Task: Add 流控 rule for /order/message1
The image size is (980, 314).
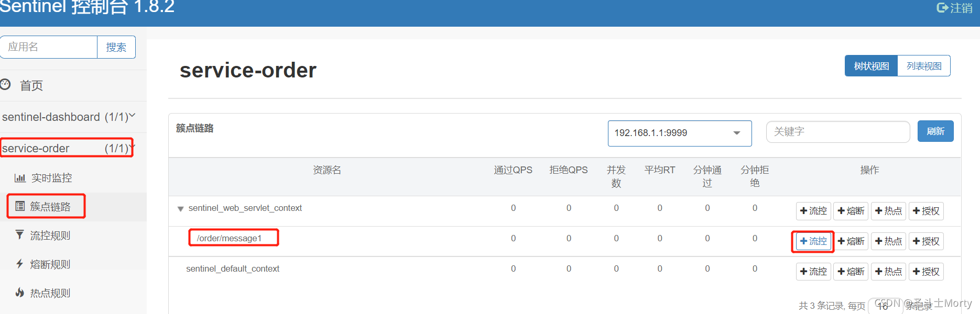Action: pyautogui.click(x=813, y=241)
